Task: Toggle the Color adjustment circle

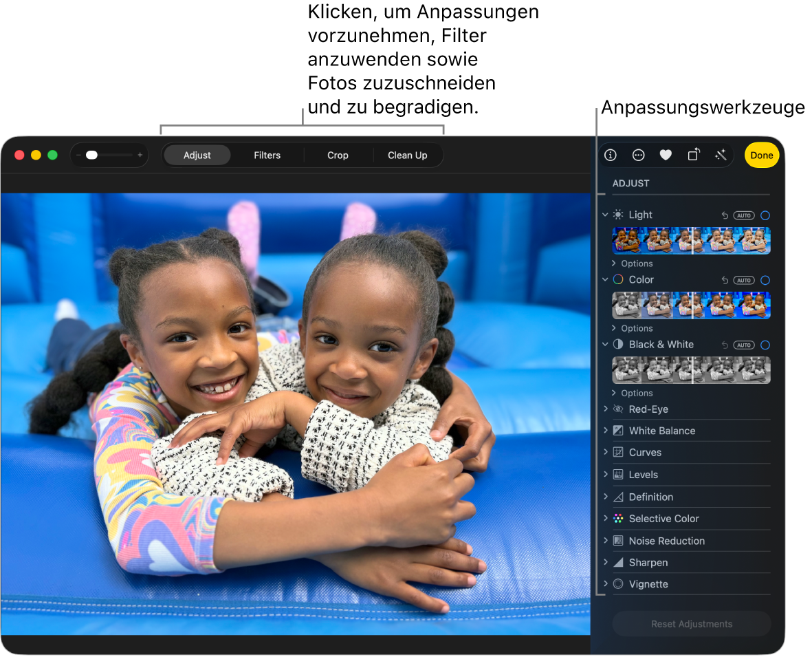Action: [x=765, y=280]
